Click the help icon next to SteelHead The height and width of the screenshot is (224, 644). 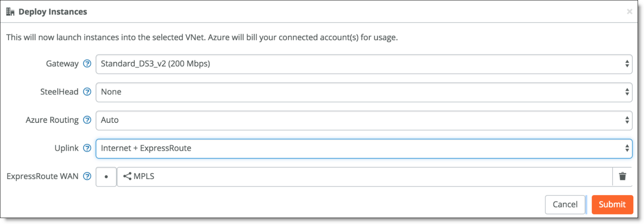pyautogui.click(x=87, y=92)
